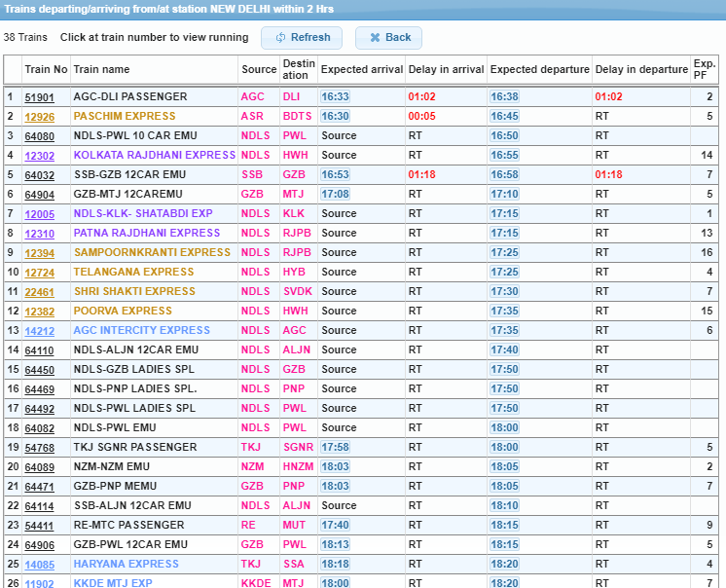Click the Delay in departure header
The image size is (726, 588).
pyautogui.click(x=641, y=69)
